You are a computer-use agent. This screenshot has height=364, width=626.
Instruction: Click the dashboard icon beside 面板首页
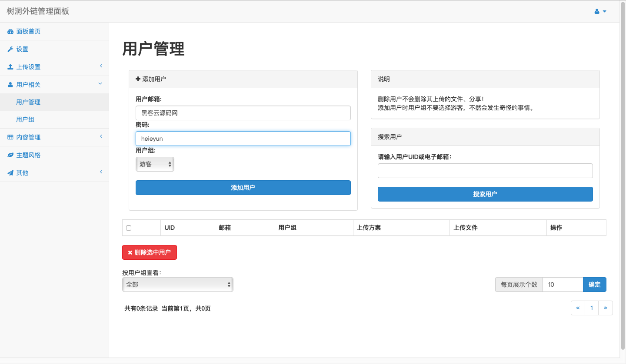(x=10, y=32)
